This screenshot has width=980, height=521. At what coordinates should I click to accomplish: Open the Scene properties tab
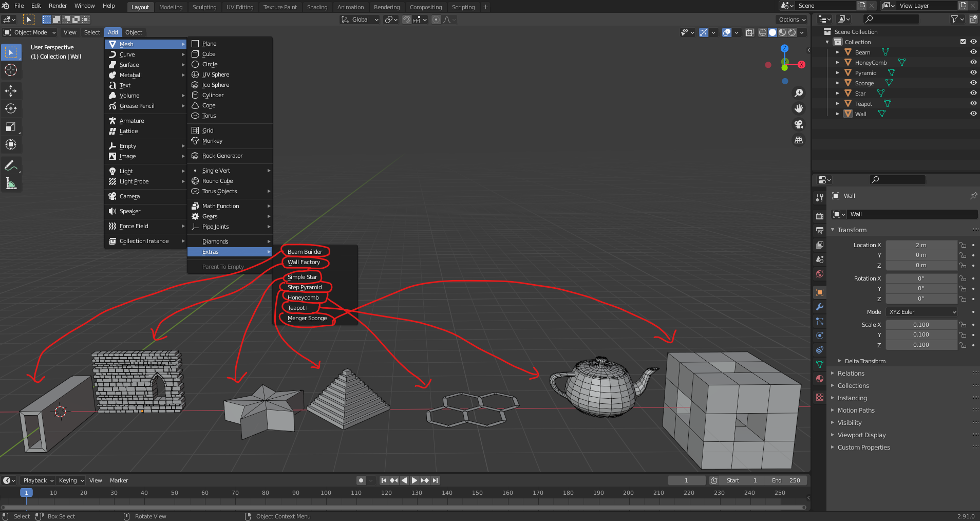pyautogui.click(x=820, y=259)
